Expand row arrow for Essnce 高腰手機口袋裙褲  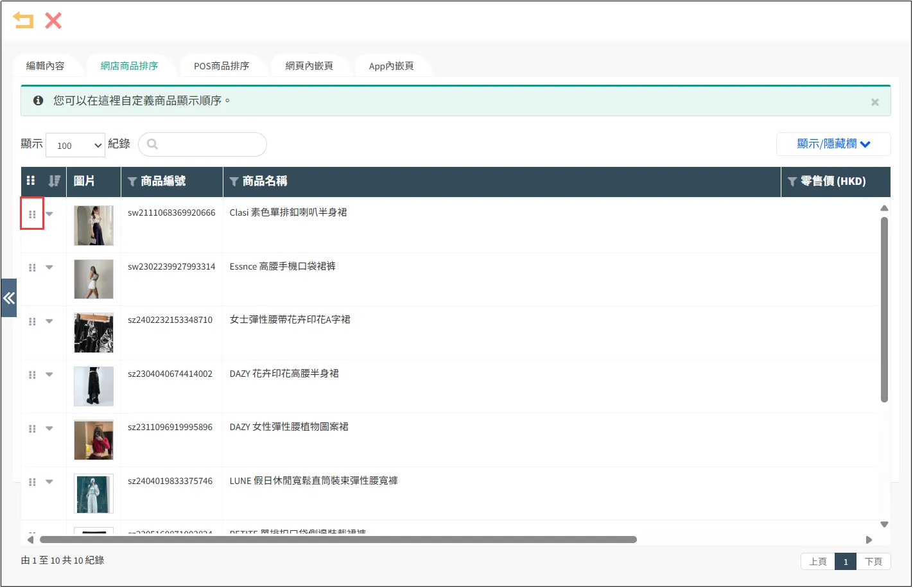coord(49,268)
